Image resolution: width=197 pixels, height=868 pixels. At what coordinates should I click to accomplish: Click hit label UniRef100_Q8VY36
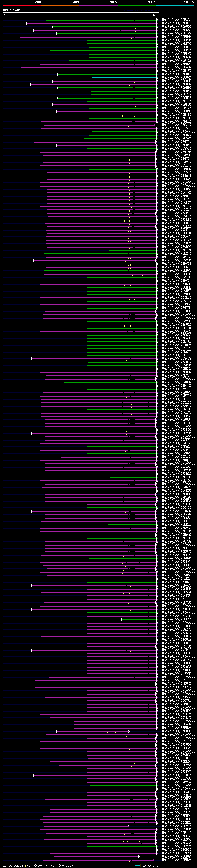176,260
